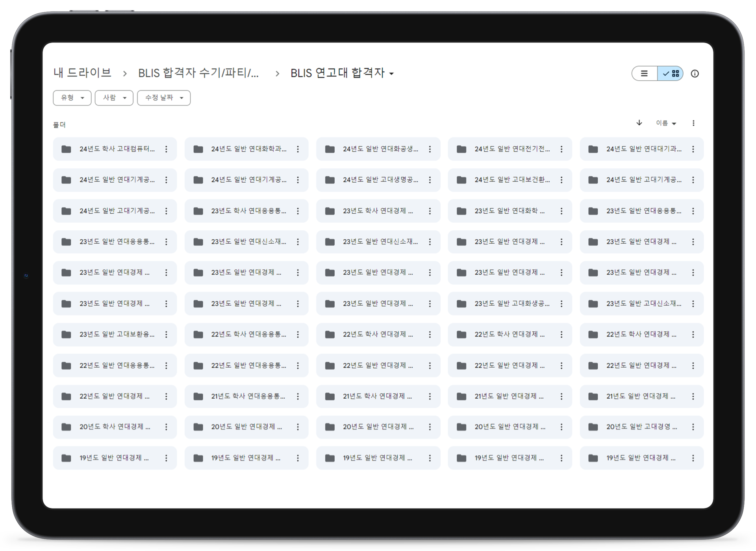Open more actions for 23년도 일반 고대보환융 folder
This screenshot has height=551, width=756.
click(x=166, y=334)
